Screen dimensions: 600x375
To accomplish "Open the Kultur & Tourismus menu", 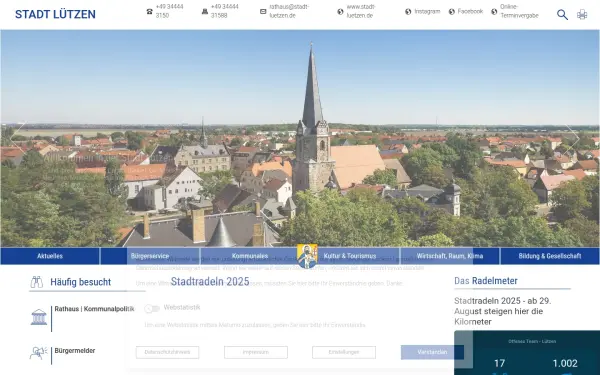I will click(x=350, y=256).
